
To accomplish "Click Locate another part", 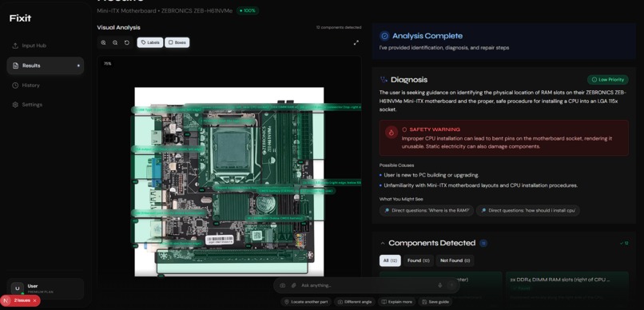I will coord(305,302).
